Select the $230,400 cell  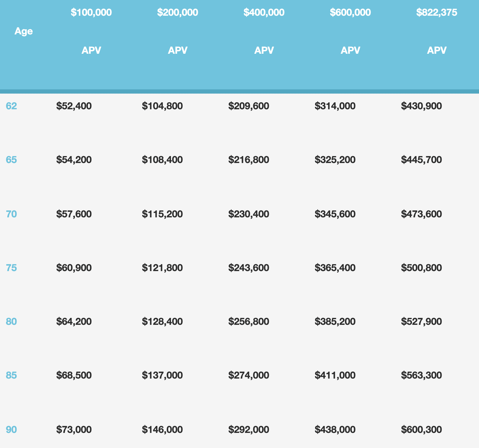pyautogui.click(x=249, y=214)
